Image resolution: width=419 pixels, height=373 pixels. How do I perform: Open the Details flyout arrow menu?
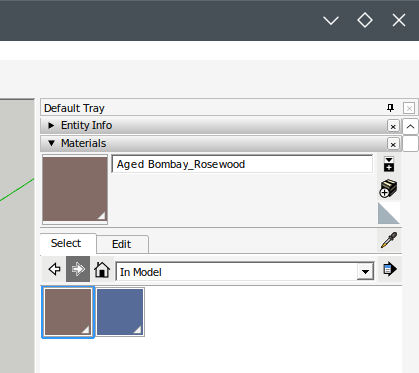[x=389, y=269]
